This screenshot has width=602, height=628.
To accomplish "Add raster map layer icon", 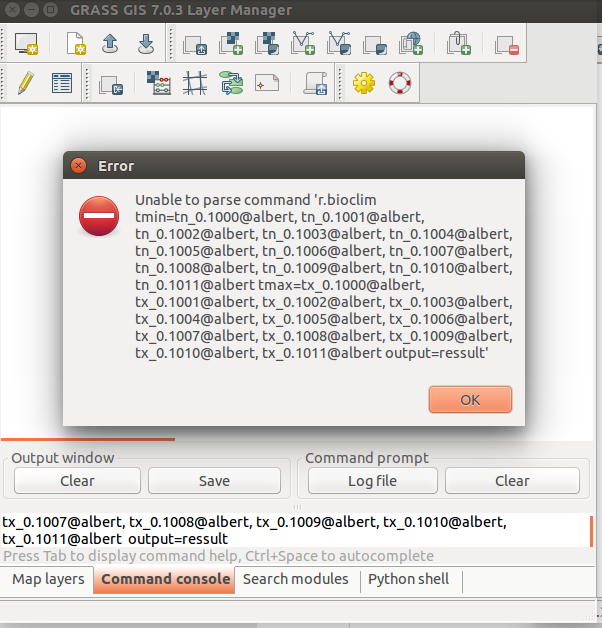I will [x=231, y=43].
